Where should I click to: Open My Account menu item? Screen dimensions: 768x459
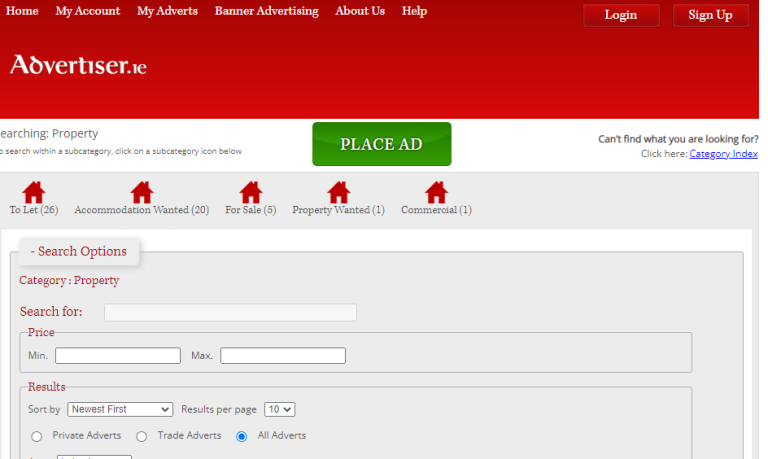click(88, 11)
